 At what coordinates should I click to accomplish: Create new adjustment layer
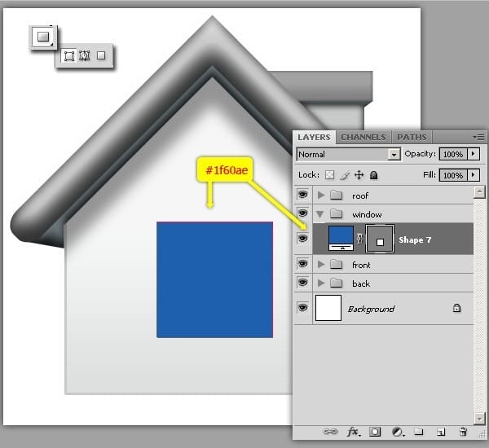point(398,431)
